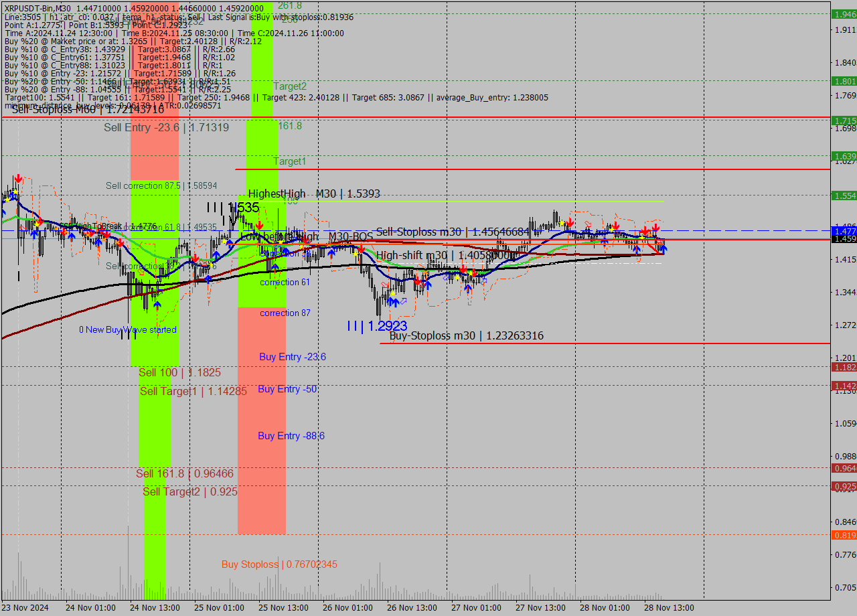
Task: Click the red sell arrow above the first candles
Action: 18,178
